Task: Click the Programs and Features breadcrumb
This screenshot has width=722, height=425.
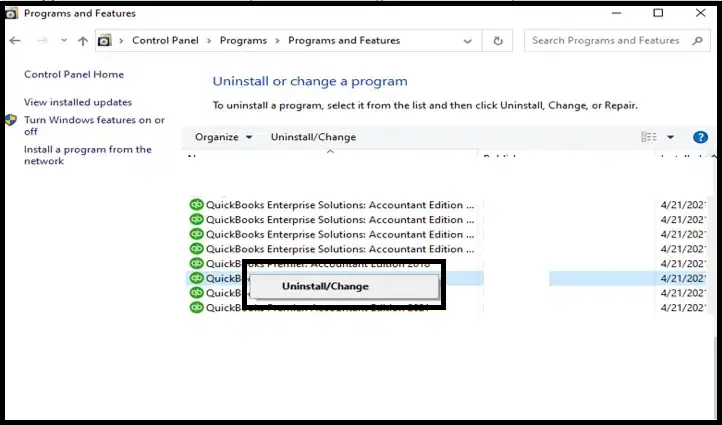Action: [x=344, y=41]
